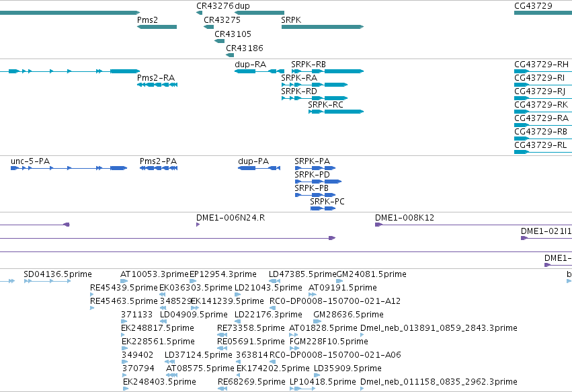Select the DME1-008K12 clone label
The width and height of the screenshot is (572, 392).
[x=405, y=218]
